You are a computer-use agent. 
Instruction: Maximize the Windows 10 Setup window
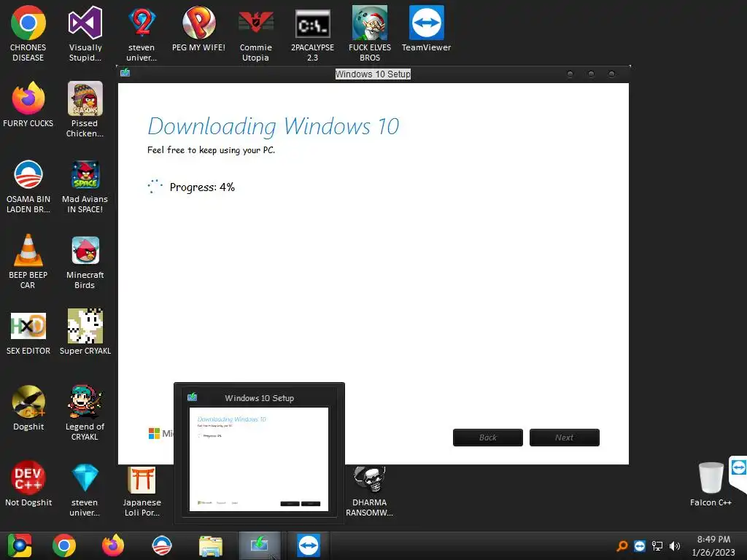coord(591,74)
